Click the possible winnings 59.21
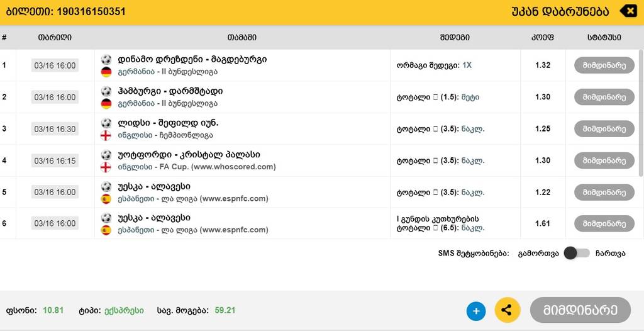 (225, 310)
